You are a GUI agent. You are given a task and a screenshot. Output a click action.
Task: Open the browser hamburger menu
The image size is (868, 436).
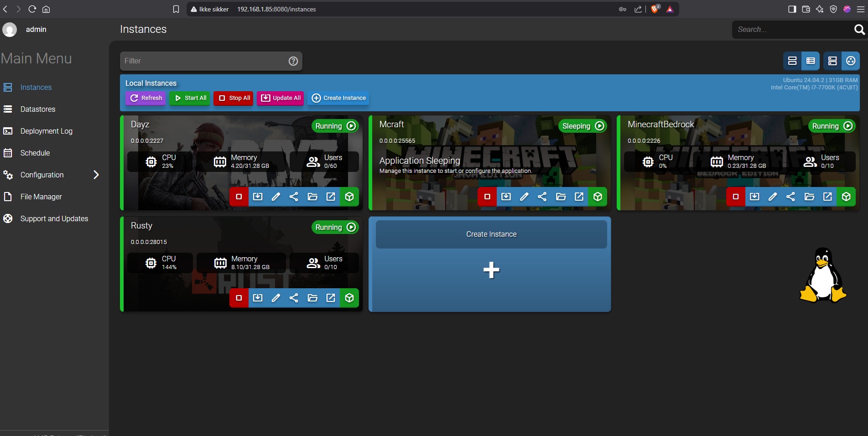coord(860,9)
